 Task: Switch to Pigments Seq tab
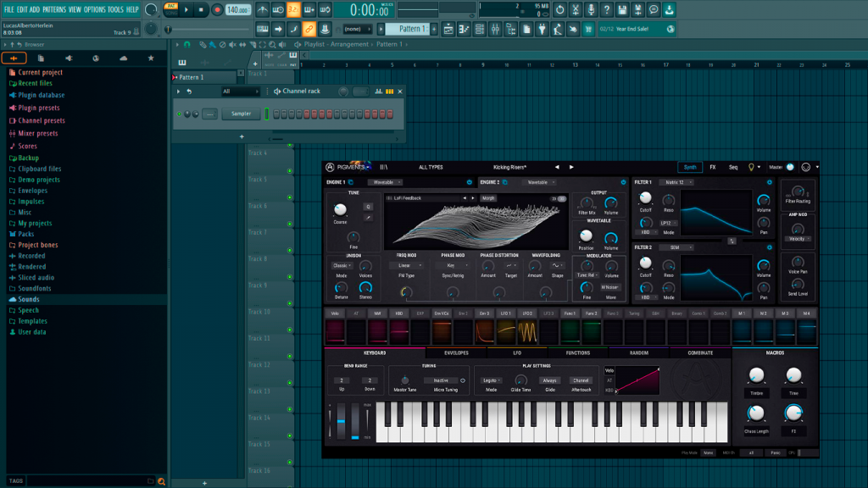click(x=733, y=167)
